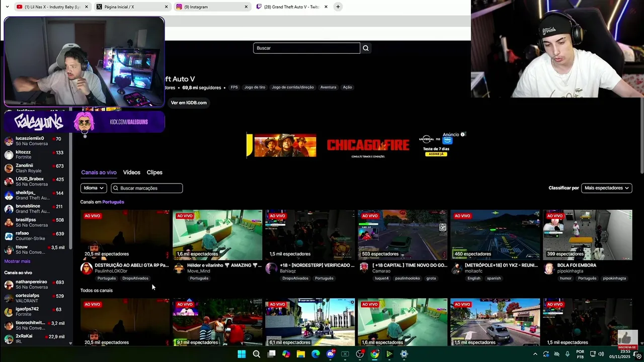Close the Instagram browser tab
The width and height of the screenshot is (644, 362).
pyautogui.click(x=246, y=7)
